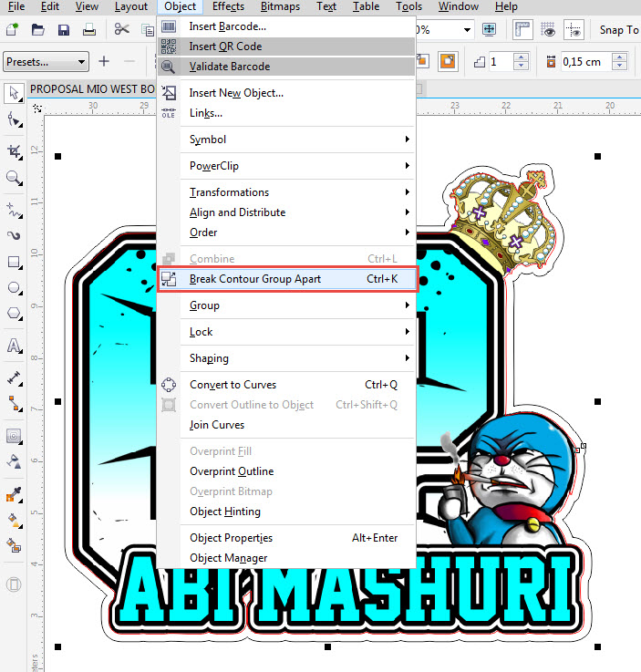Image resolution: width=641 pixels, height=672 pixels.
Task: Open the Effects menu
Action: pos(228,7)
